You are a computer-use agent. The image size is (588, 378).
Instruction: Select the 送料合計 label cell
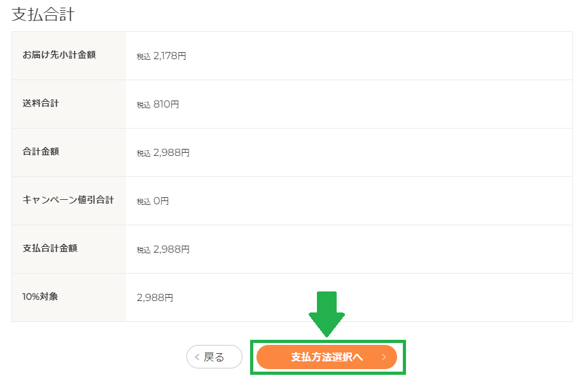69,104
